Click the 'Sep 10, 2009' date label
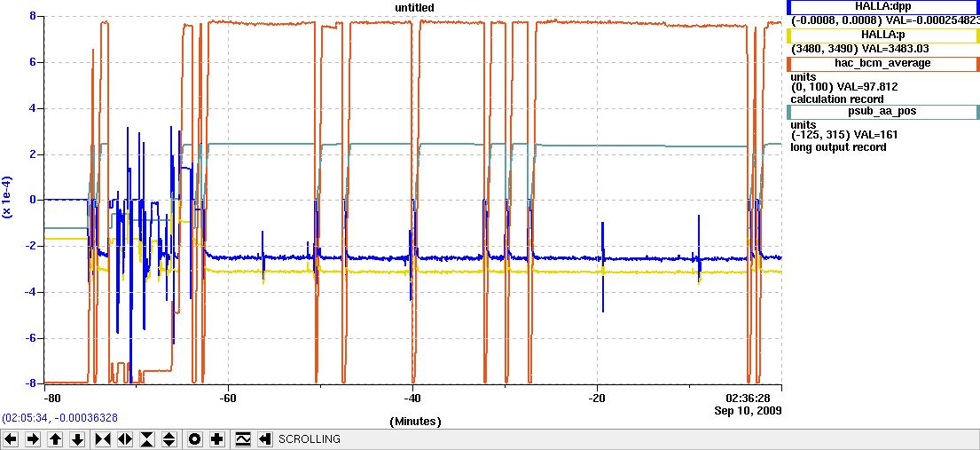This screenshot has height=450, width=980. (x=748, y=411)
